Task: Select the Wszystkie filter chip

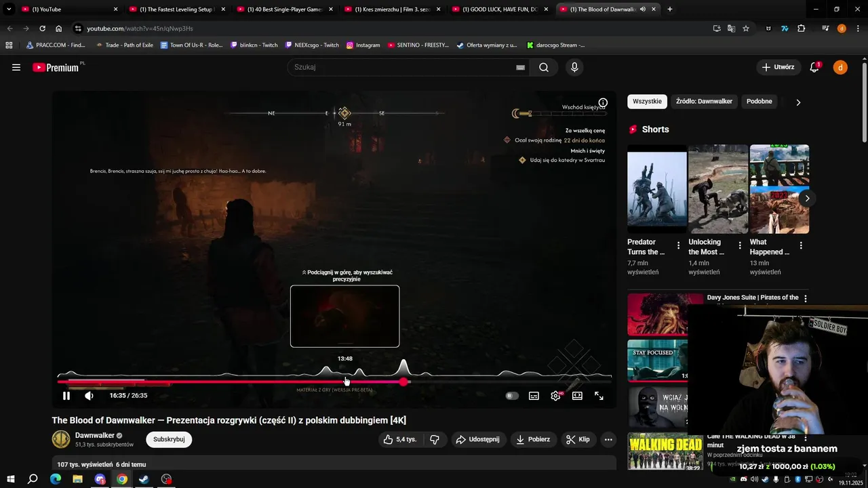Action: 647,102
